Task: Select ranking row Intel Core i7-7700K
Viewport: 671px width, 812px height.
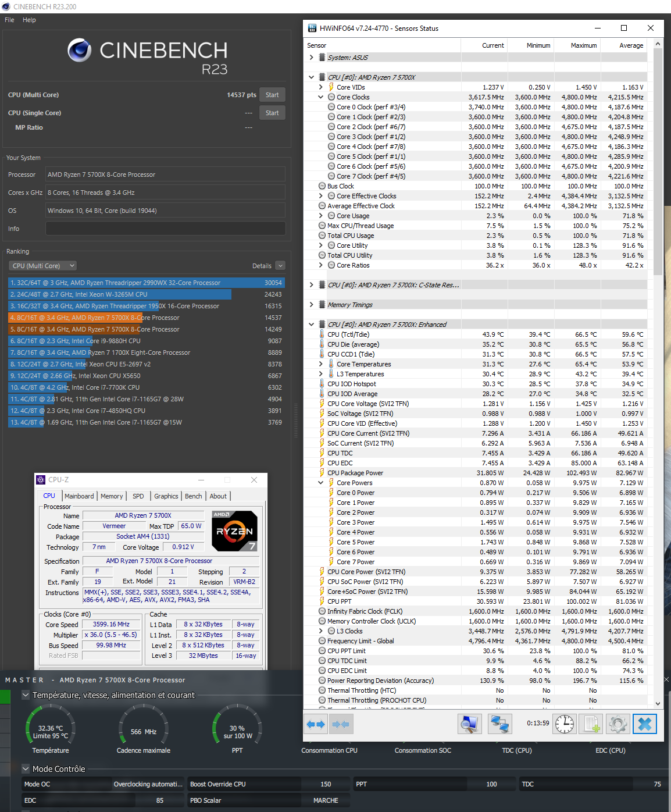Action: [x=146, y=387]
